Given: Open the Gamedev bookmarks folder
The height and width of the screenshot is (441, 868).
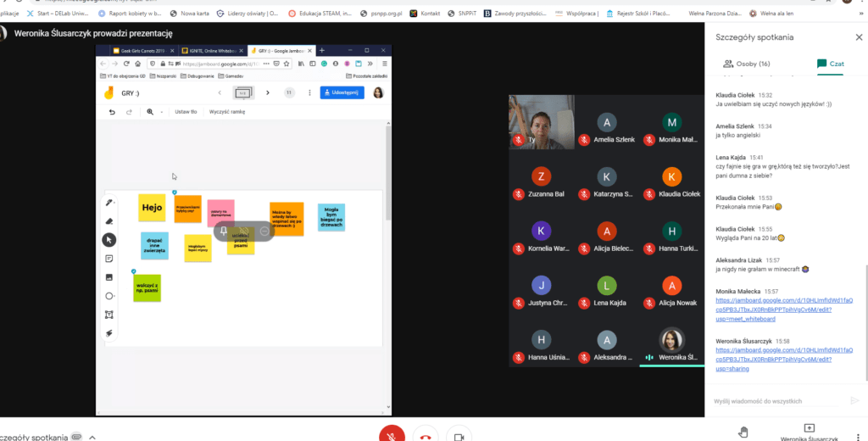Looking at the screenshot, I should click(x=231, y=76).
